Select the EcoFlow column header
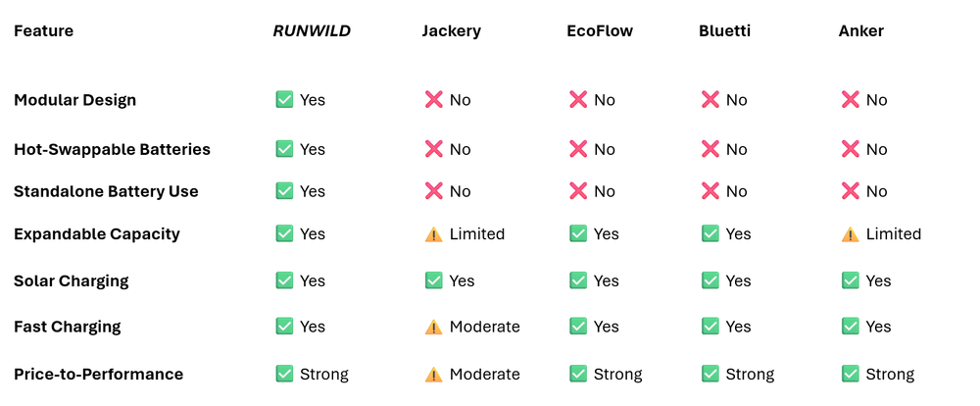The image size is (980, 406). tap(600, 31)
